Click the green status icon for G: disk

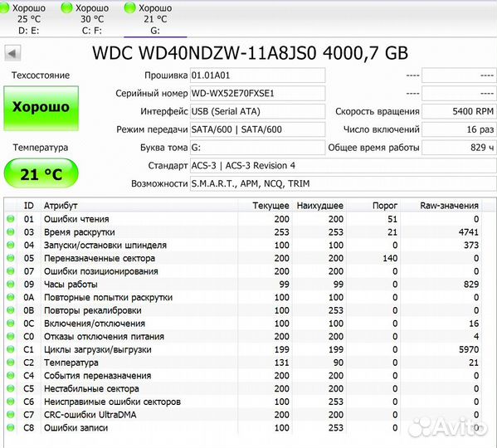pyautogui.click(x=129, y=8)
